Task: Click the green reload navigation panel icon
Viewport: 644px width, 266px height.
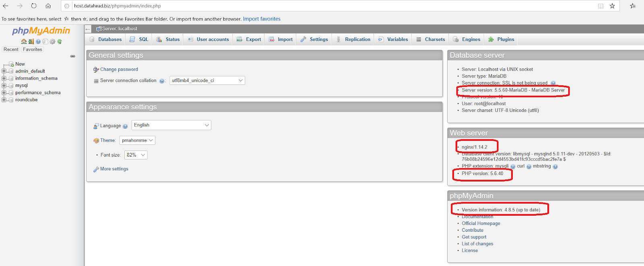Action: point(60,41)
